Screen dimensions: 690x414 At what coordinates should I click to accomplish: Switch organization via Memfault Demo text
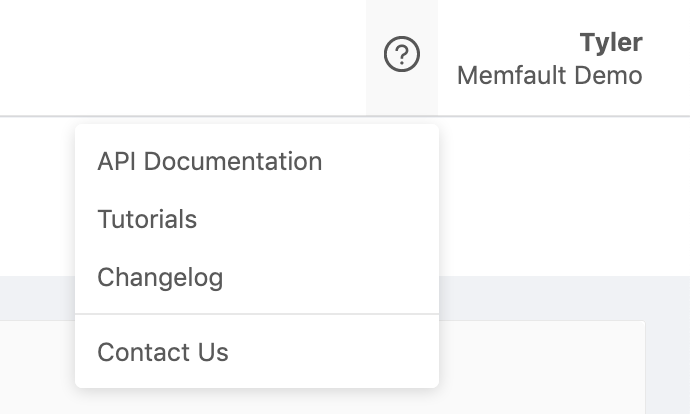(x=549, y=75)
